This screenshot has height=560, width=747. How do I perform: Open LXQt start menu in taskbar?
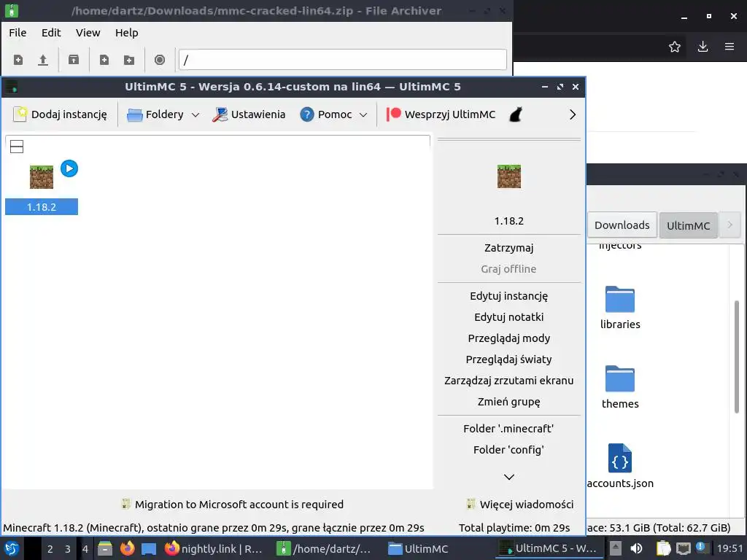pyautogui.click(x=12, y=548)
